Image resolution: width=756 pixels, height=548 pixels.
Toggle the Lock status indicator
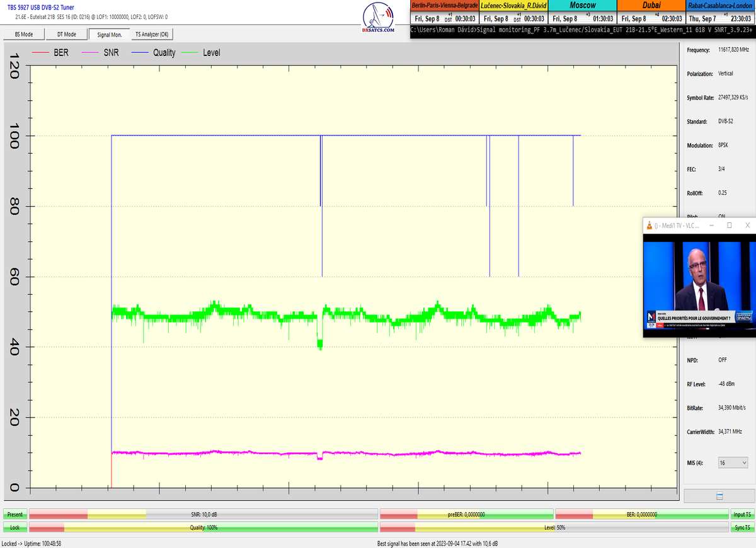[15, 527]
